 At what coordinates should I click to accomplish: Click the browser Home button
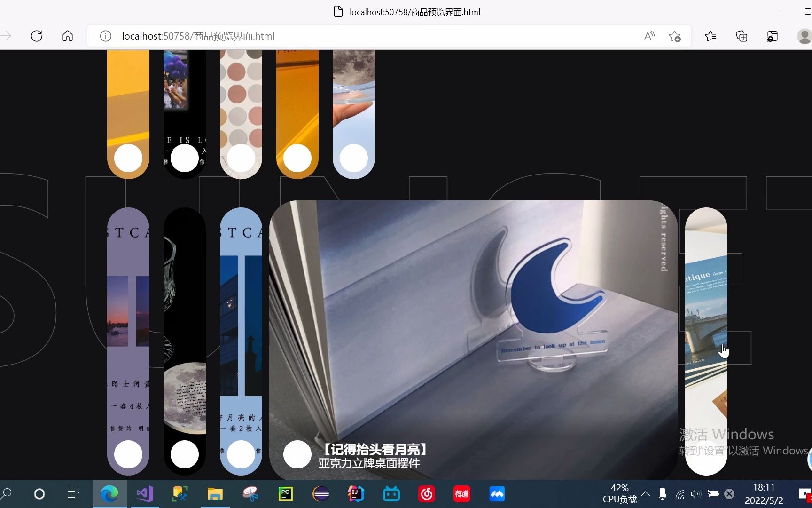(68, 36)
